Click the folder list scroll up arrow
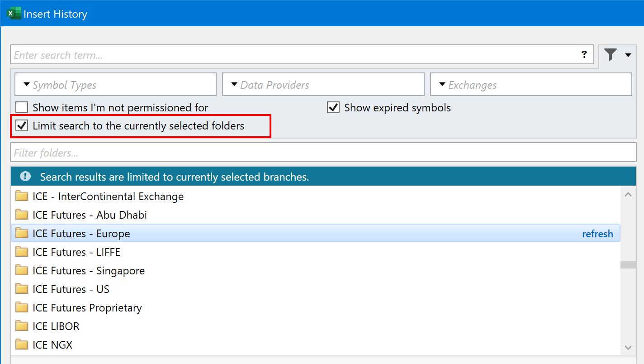Screen dimensions: 644x364 [x=628, y=195]
